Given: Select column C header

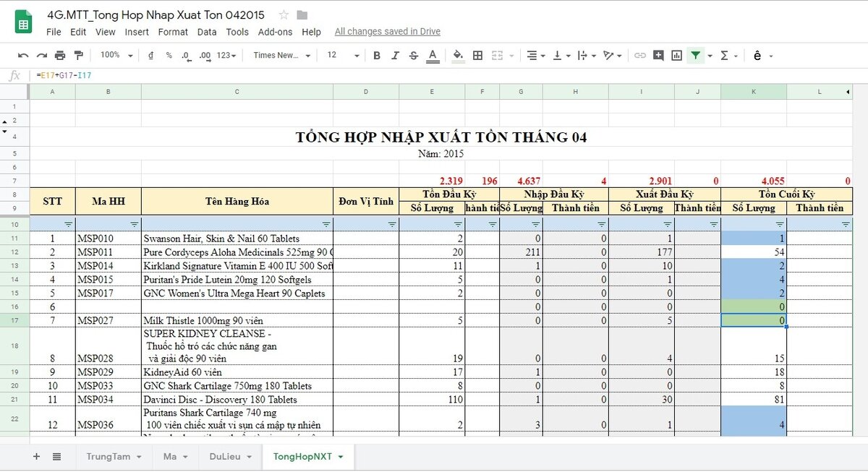Looking at the screenshot, I should 237,92.
